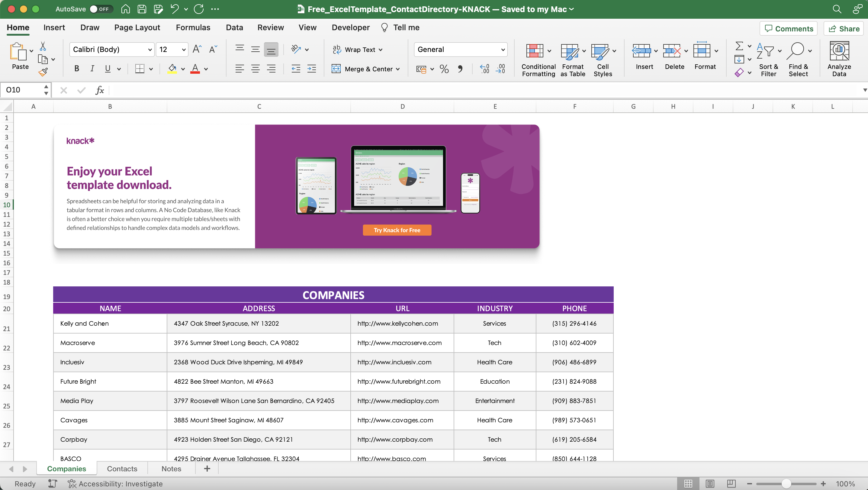
Task: Open the Number Format dropdown showing General
Action: (461, 49)
